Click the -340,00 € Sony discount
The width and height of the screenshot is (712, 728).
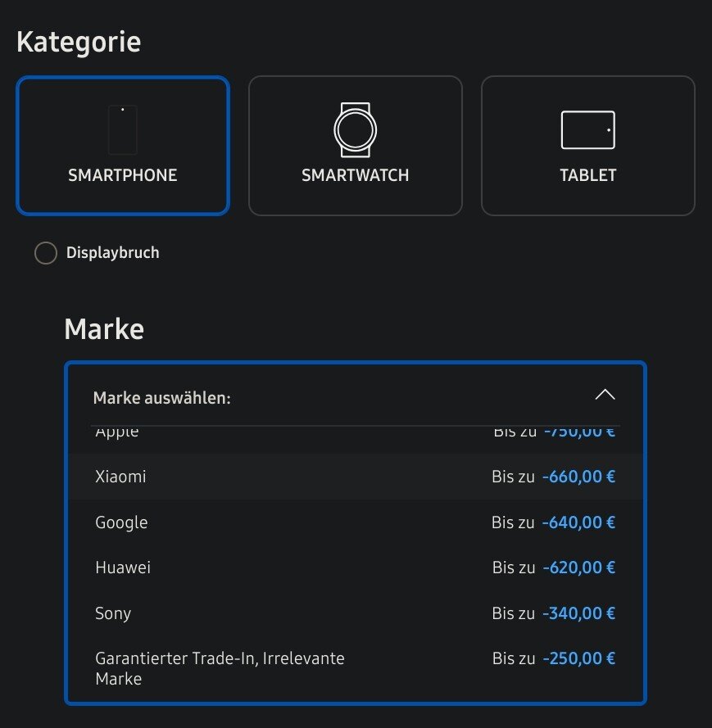[x=578, y=613]
